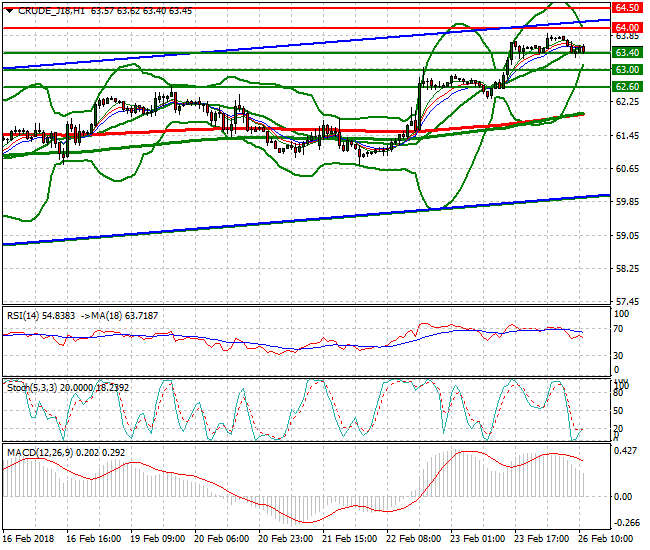The height and width of the screenshot is (550, 650).
Task: Click the 23 Feb 17:00 time label
Action: [542, 539]
